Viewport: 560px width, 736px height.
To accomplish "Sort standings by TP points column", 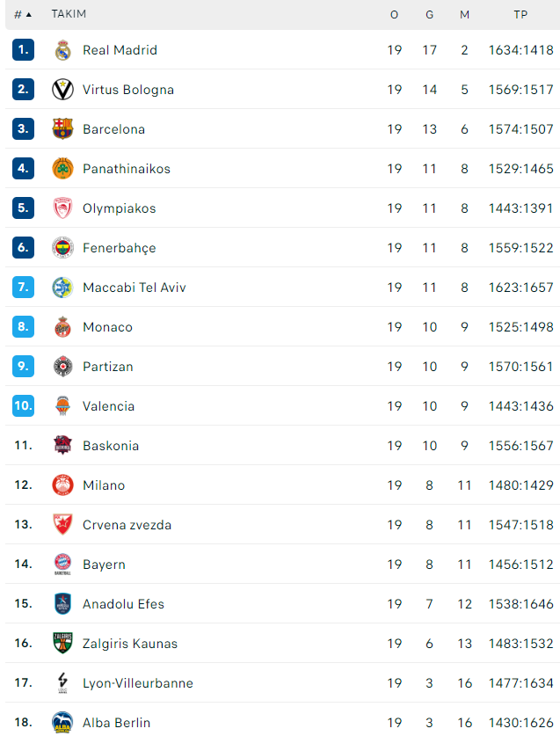I will click(x=520, y=15).
